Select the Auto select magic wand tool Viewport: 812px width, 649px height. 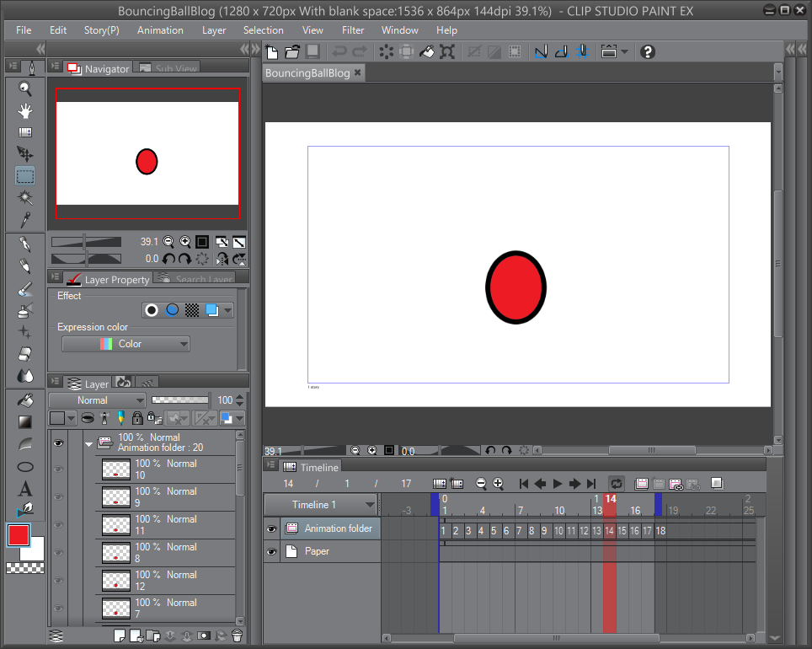click(x=24, y=196)
